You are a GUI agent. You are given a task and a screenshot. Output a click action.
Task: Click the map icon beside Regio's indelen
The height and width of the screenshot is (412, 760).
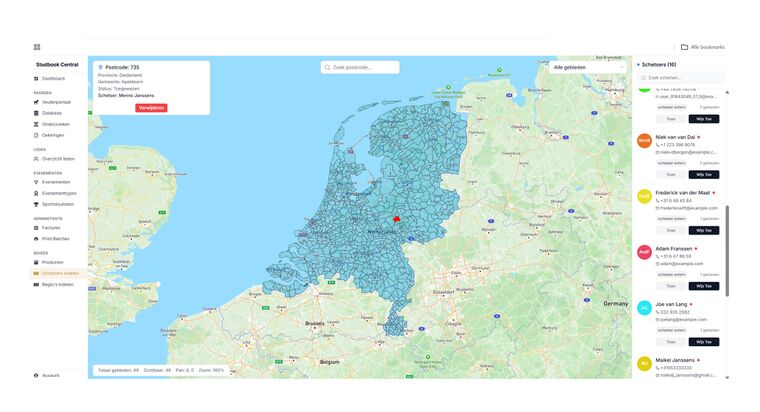click(36, 285)
